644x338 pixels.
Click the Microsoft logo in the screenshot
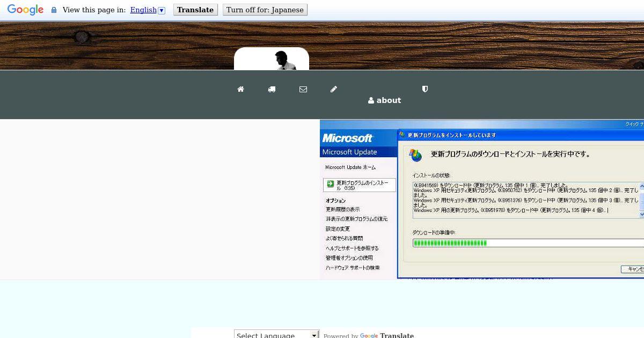tap(348, 138)
